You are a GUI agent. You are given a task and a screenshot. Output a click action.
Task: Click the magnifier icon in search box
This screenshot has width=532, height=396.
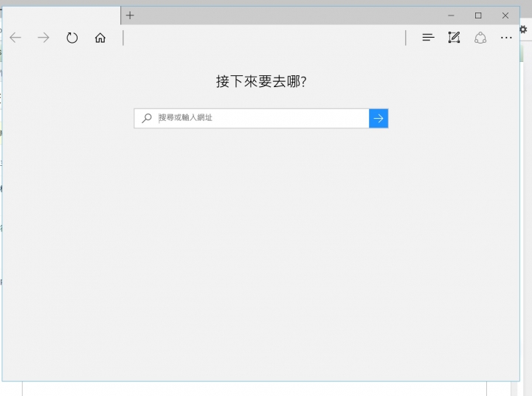coord(147,118)
